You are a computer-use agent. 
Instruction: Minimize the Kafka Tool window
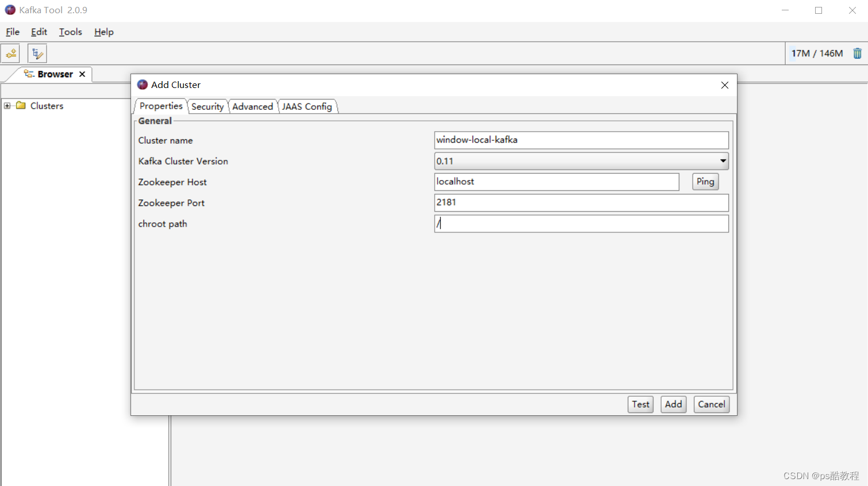(x=785, y=10)
